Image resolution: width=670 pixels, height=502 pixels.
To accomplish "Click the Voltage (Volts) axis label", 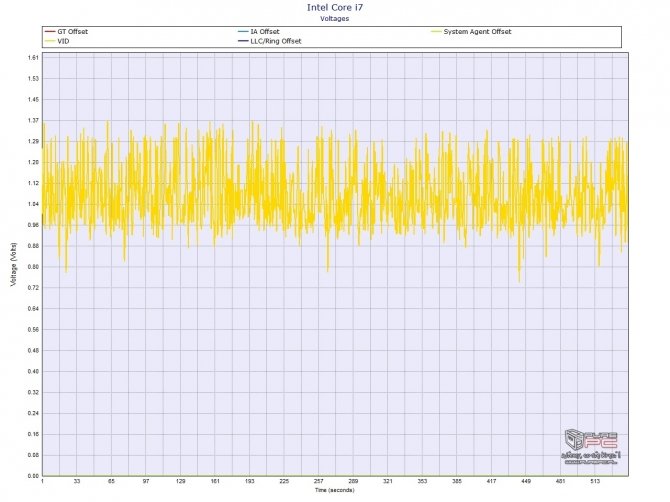I will point(14,264).
